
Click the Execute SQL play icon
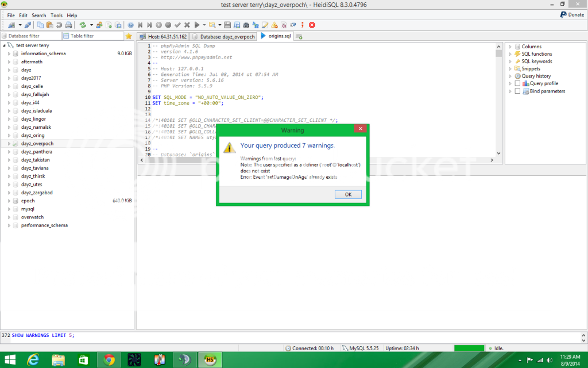[x=197, y=25]
